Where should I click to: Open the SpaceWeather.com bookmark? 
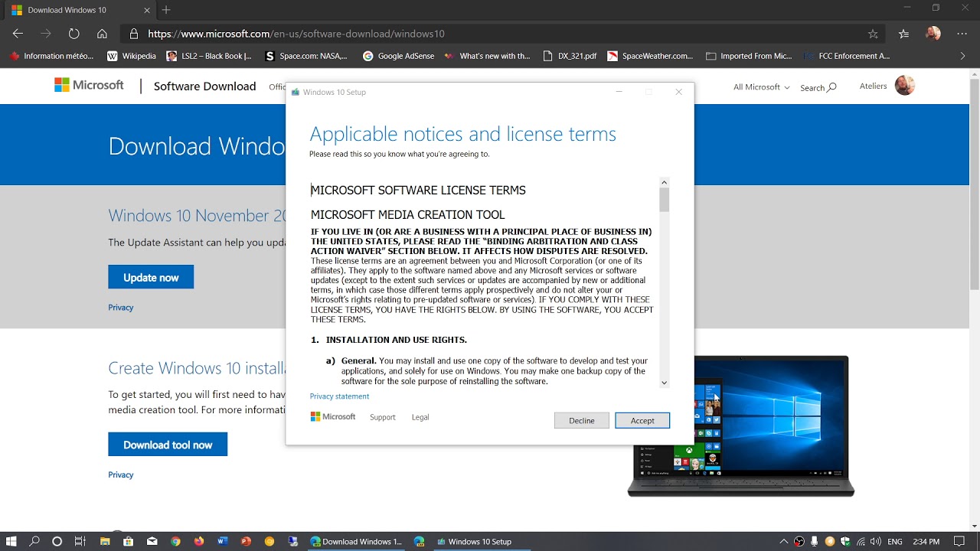(650, 56)
